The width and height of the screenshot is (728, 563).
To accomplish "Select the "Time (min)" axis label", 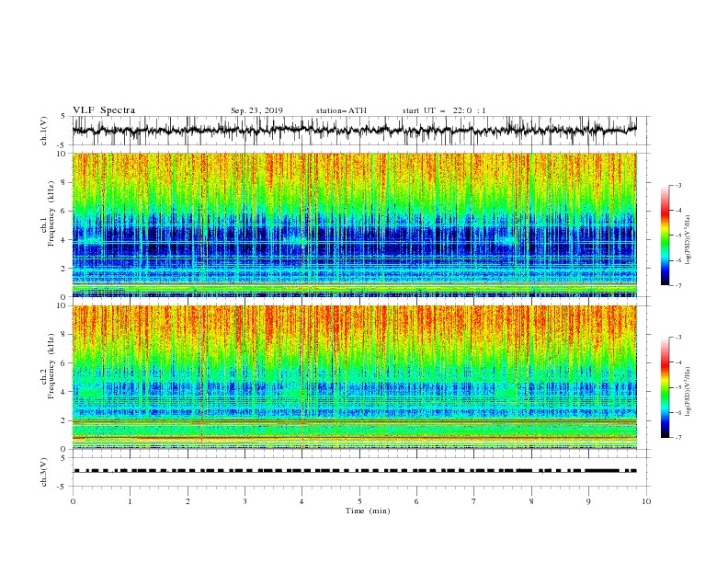I will click(x=368, y=511).
